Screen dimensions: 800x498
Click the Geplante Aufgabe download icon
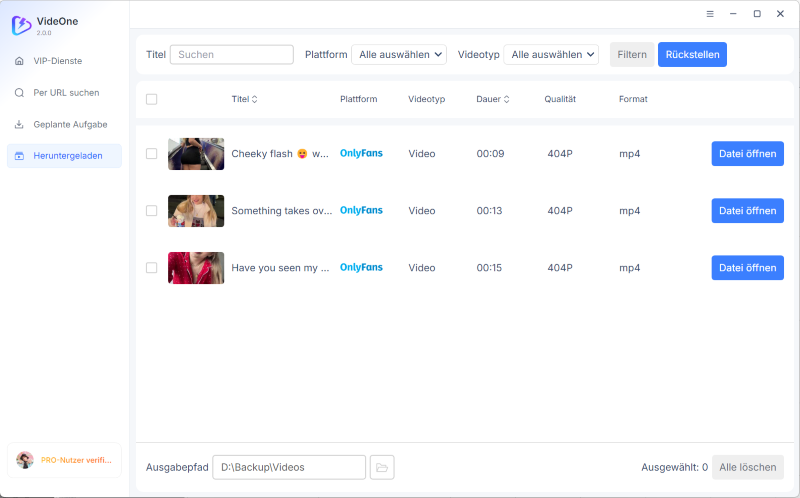pos(19,124)
